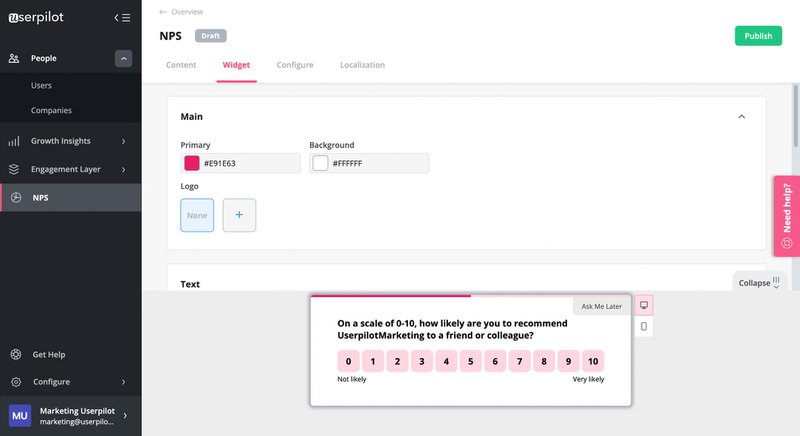
Task: Add a logo with the plus button
Action: [x=239, y=215]
